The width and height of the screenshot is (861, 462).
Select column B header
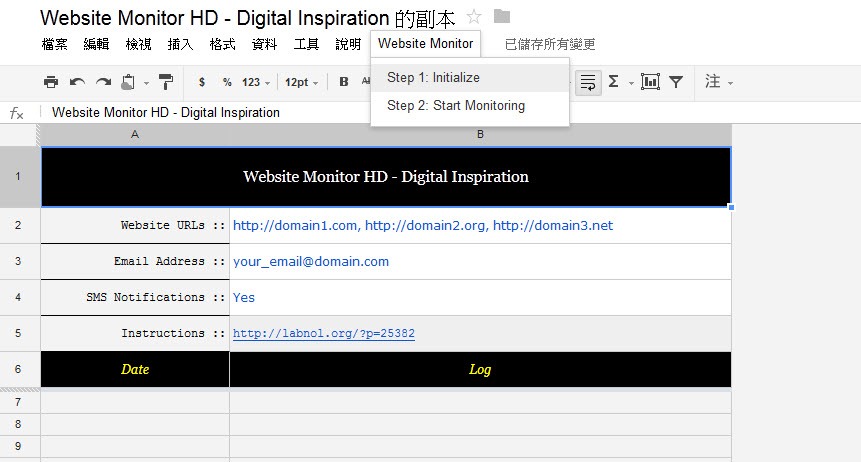480,135
